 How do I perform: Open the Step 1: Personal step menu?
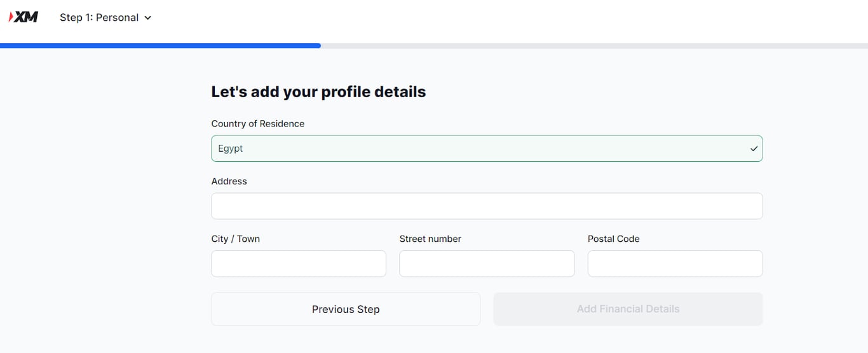pyautogui.click(x=99, y=18)
